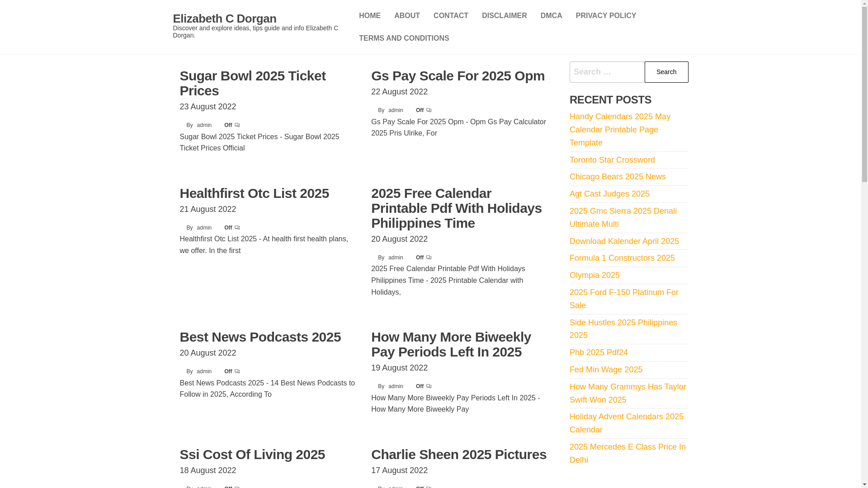Screen dimensions: 868x488
Task: Click admin author under Gs Pay Scale post
Action: 396,110
